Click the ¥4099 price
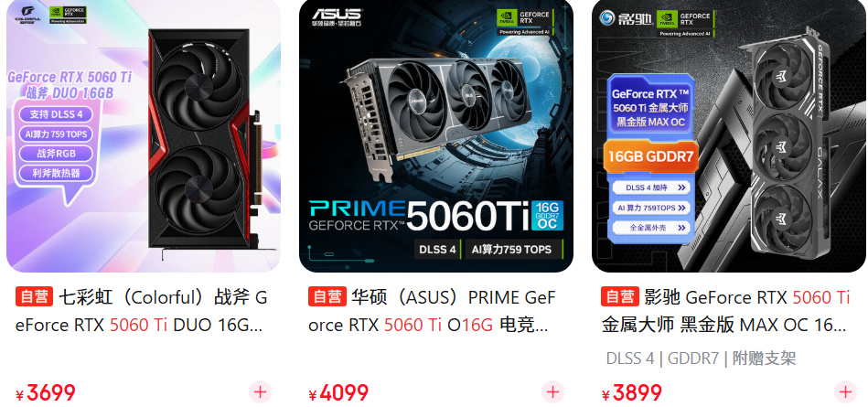 (x=338, y=393)
